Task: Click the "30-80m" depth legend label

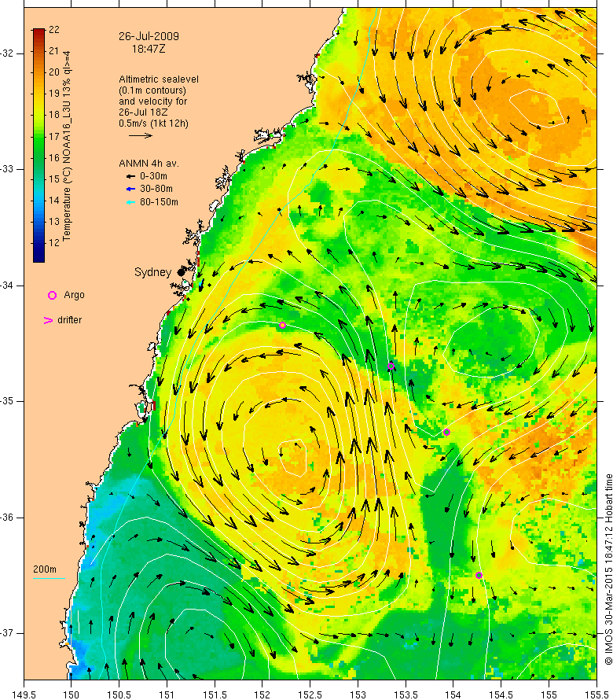Action: coord(156,189)
